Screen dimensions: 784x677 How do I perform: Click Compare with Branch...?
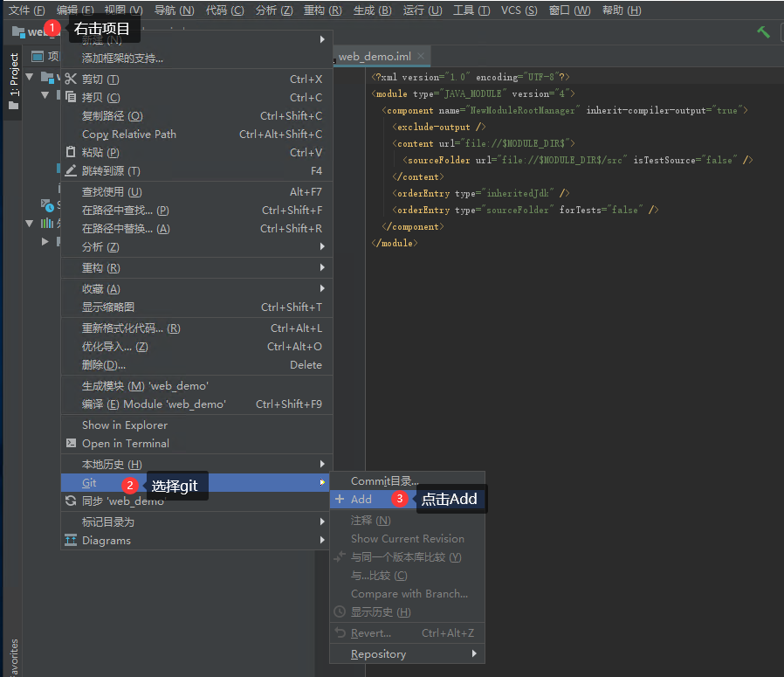[x=407, y=593]
